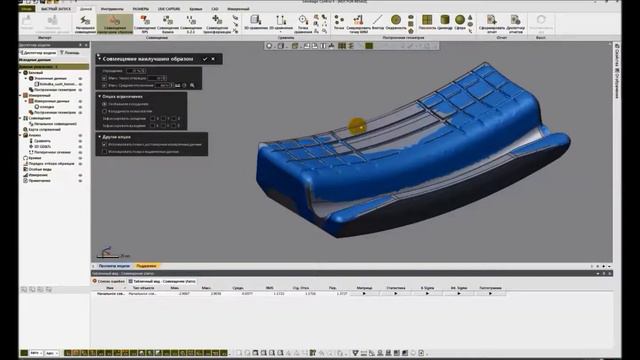Click the green square icon in viewport toolbar
Image resolution: width=640 pixels, height=360 pixels.
pos(369,46)
